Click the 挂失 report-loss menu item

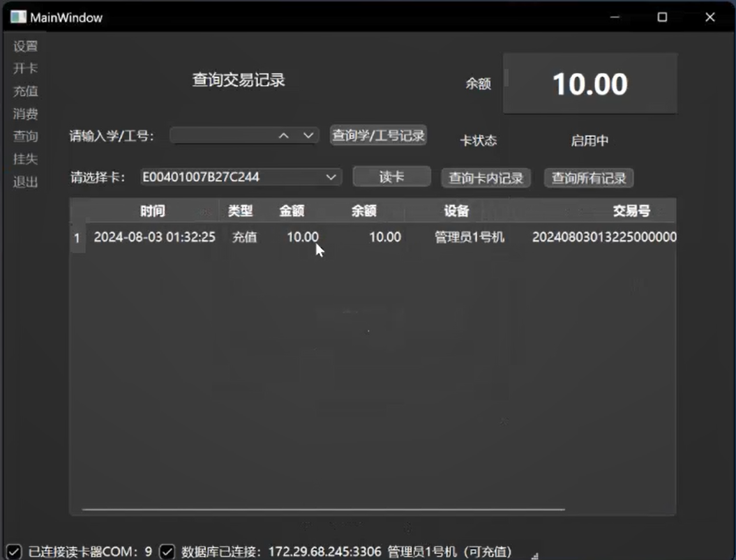26,159
